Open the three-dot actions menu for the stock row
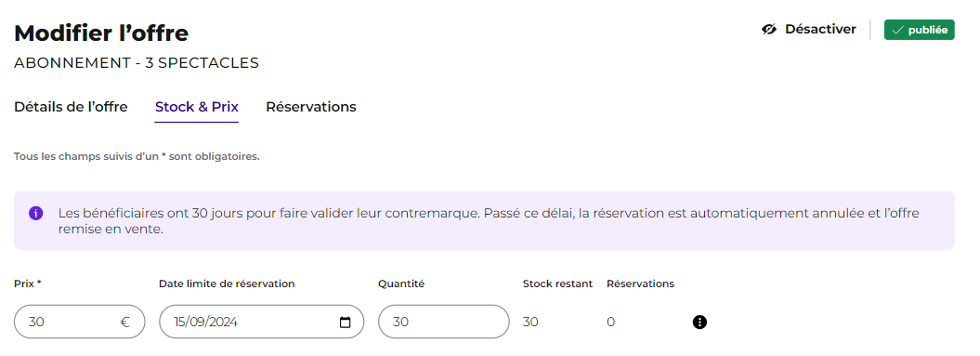This screenshot has width=980, height=356. 700,323
